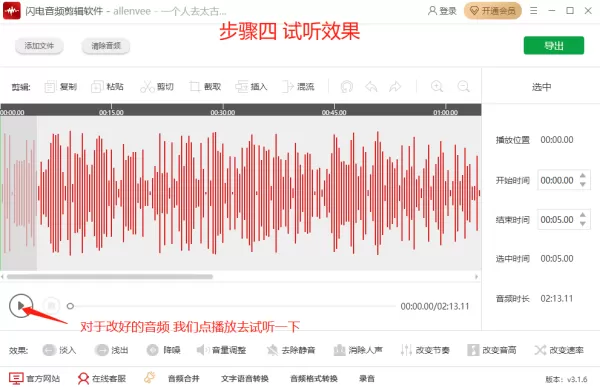Apply Remove Vocals (消除人声) effect

coord(358,350)
